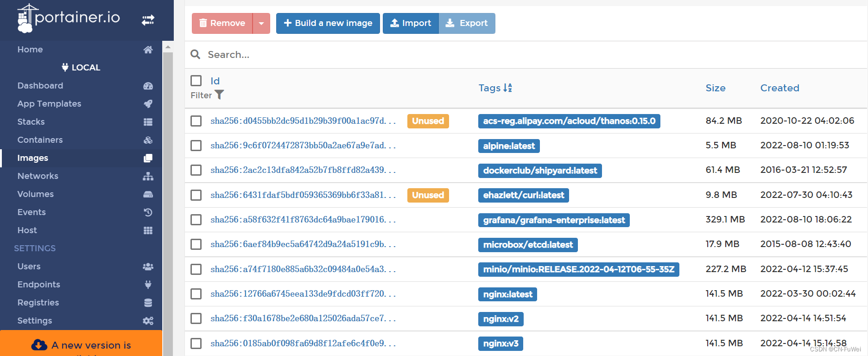Go to App Templates in sidebar

49,104
